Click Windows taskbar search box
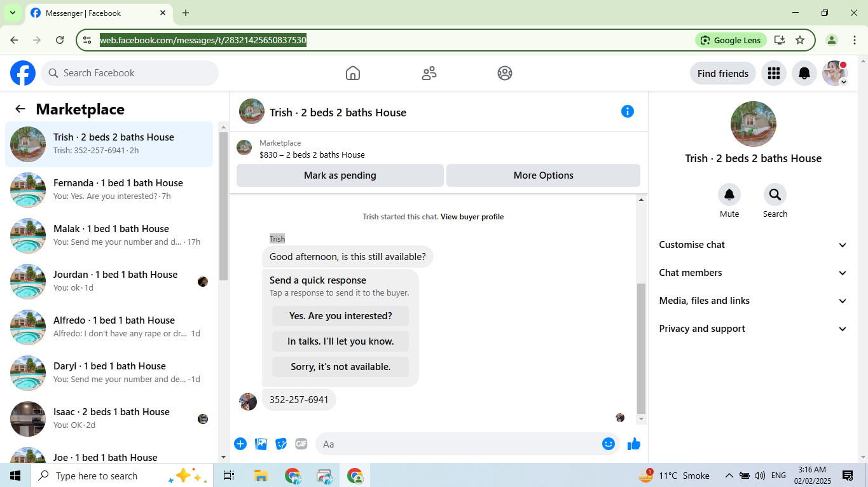Viewport: 868px width, 487px height. click(121, 476)
